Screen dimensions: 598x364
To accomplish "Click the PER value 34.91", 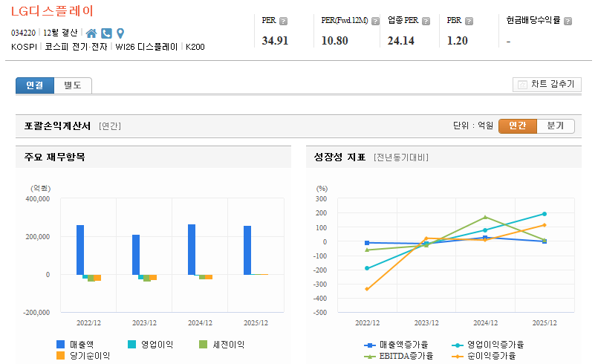I will point(275,40).
